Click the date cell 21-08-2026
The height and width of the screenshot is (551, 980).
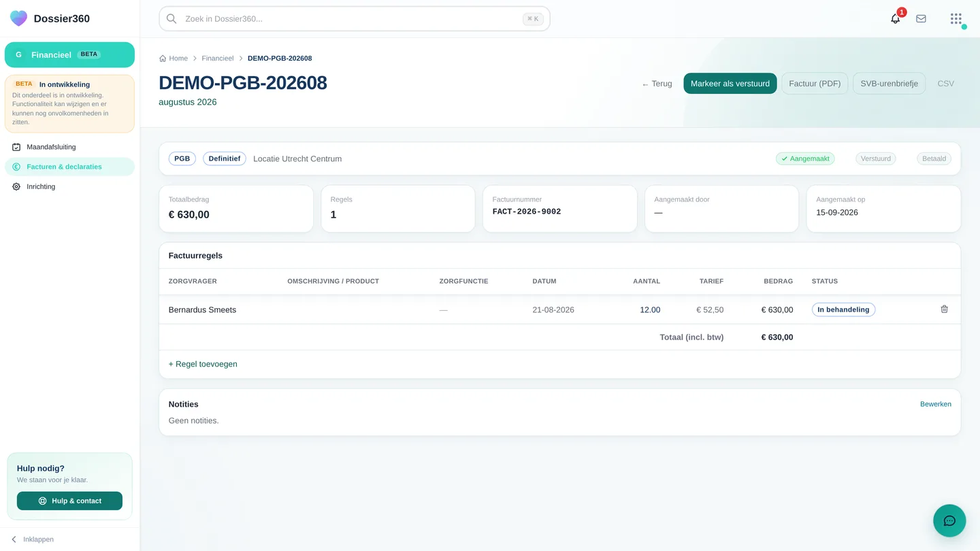click(553, 310)
